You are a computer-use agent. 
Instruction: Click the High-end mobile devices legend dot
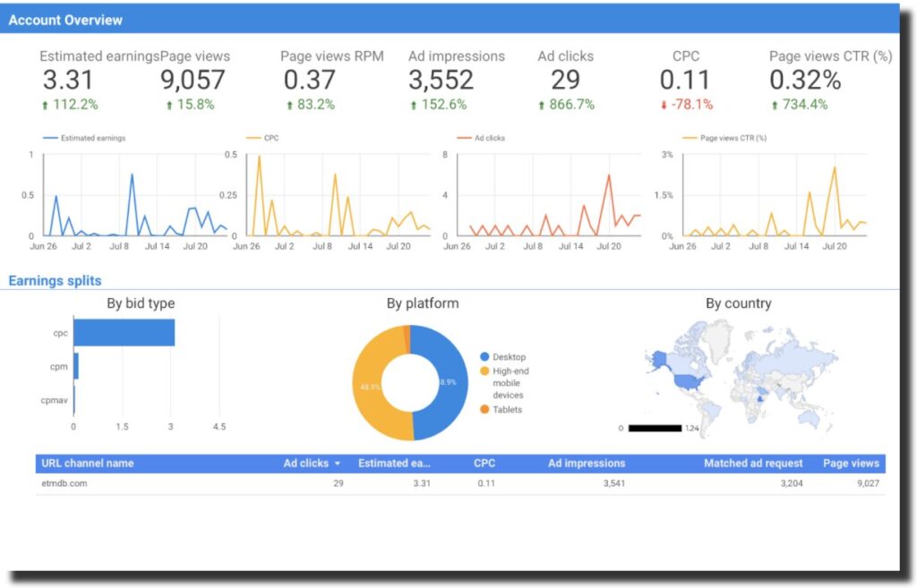pos(484,371)
